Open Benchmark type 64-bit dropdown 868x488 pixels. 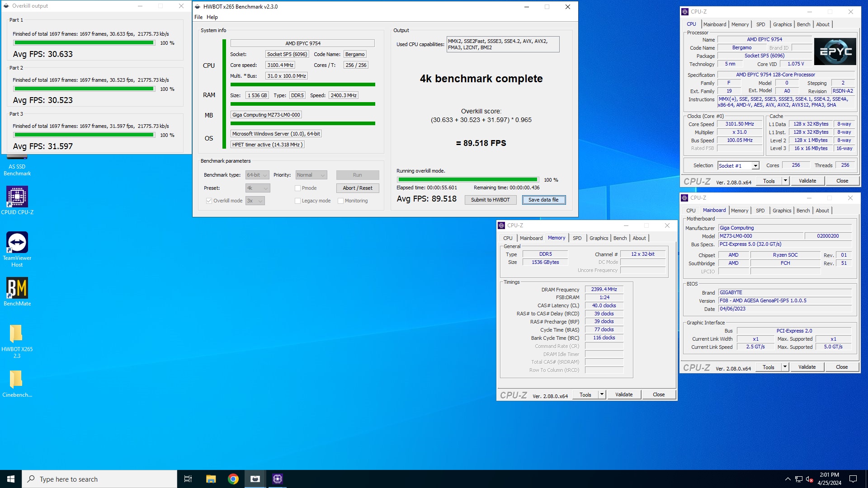(257, 175)
